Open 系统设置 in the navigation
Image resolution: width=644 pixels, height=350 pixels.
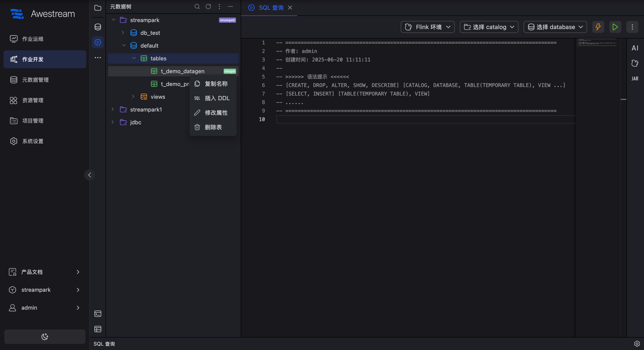click(33, 141)
